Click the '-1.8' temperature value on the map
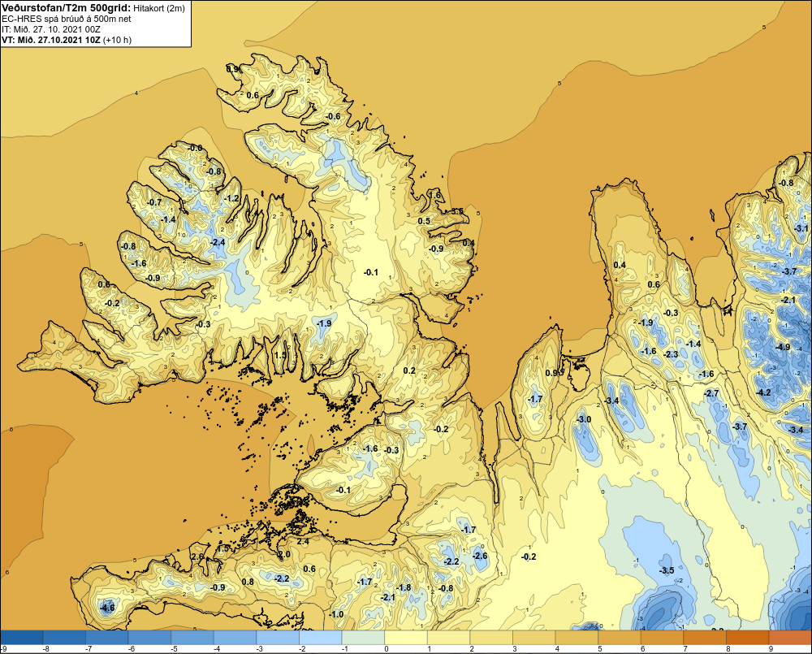Viewport: 812px width, 654px height. (x=404, y=587)
